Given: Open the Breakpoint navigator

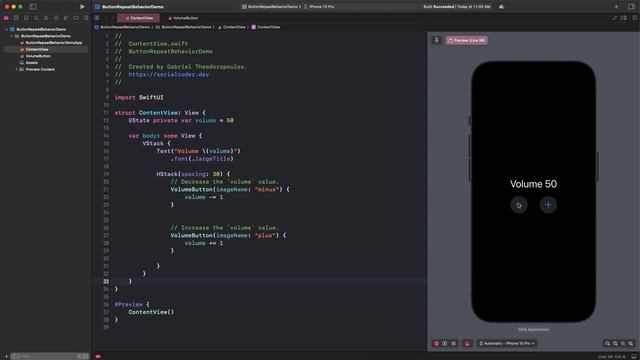Looking at the screenshot, I should (x=76, y=18).
